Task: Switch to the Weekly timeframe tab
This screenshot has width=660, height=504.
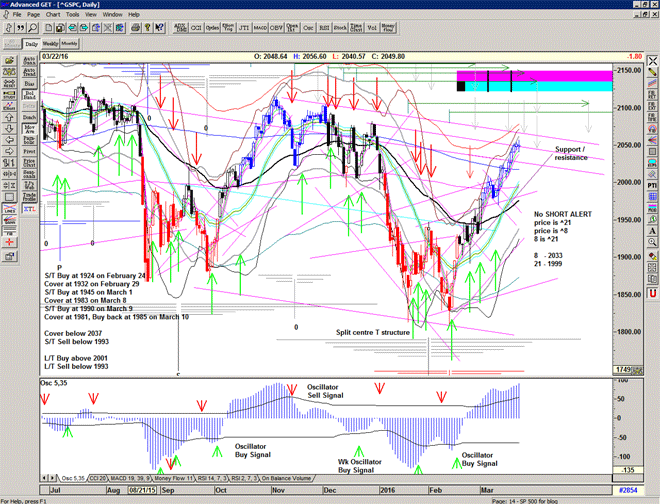Action: (50, 45)
